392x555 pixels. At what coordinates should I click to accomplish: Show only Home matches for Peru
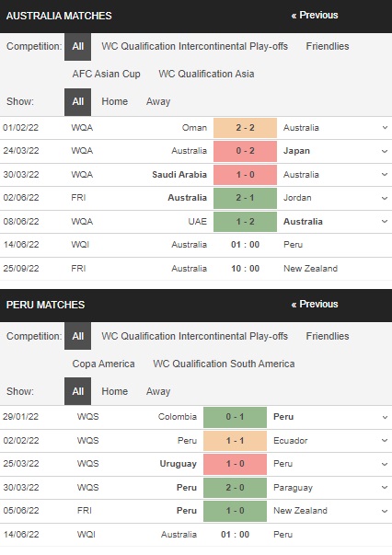coord(115,391)
